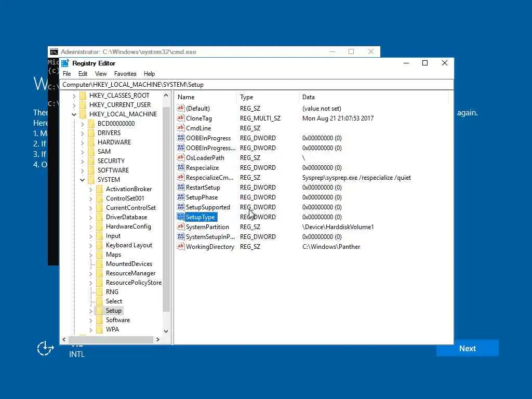This screenshot has width=532, height=399.
Task: Click the SetupSupported DWORD icon
Action: (x=180, y=207)
